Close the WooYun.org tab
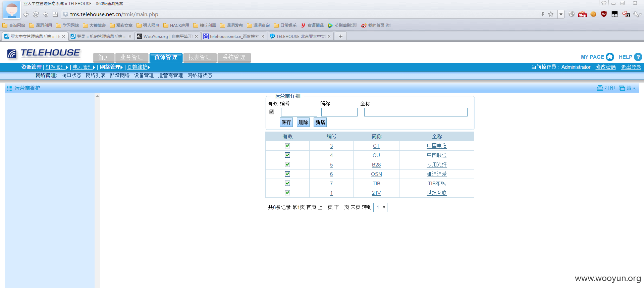Screen dimensions: 644x288 tap(197, 36)
